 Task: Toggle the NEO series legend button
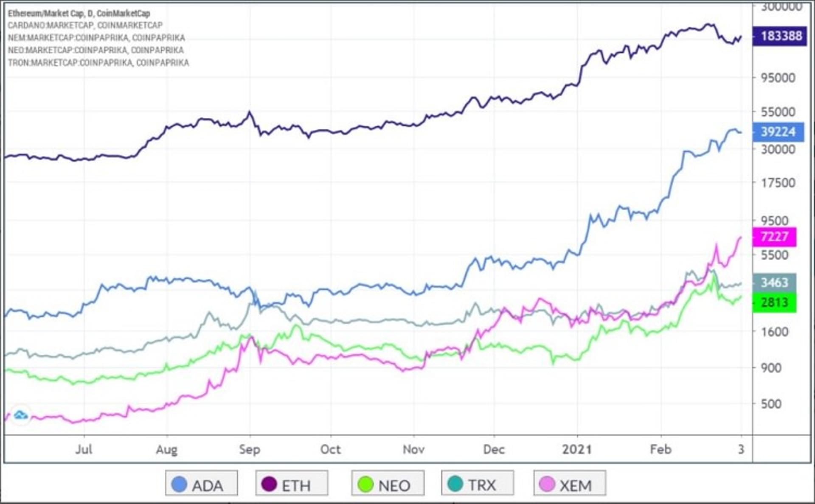coord(388,483)
